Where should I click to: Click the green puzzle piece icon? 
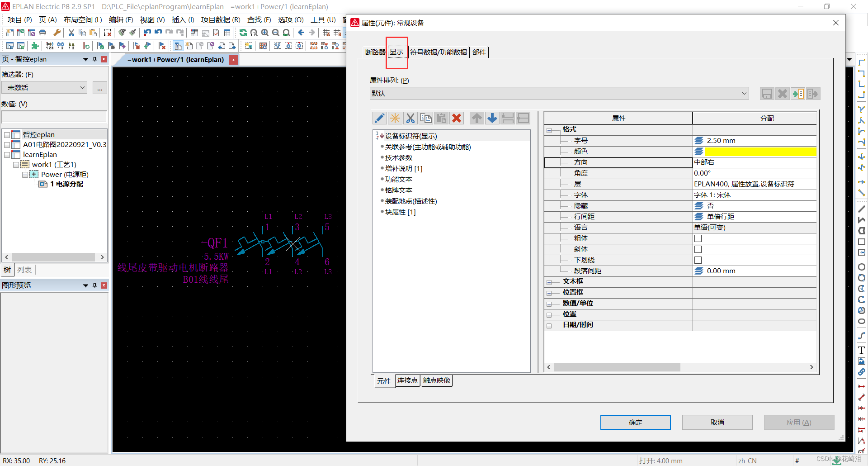pos(35,46)
